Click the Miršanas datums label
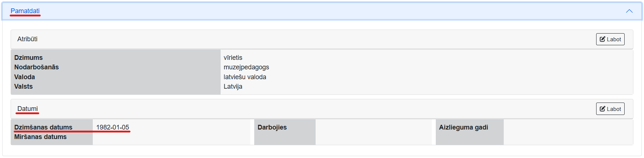644x158 pixels. [x=40, y=137]
